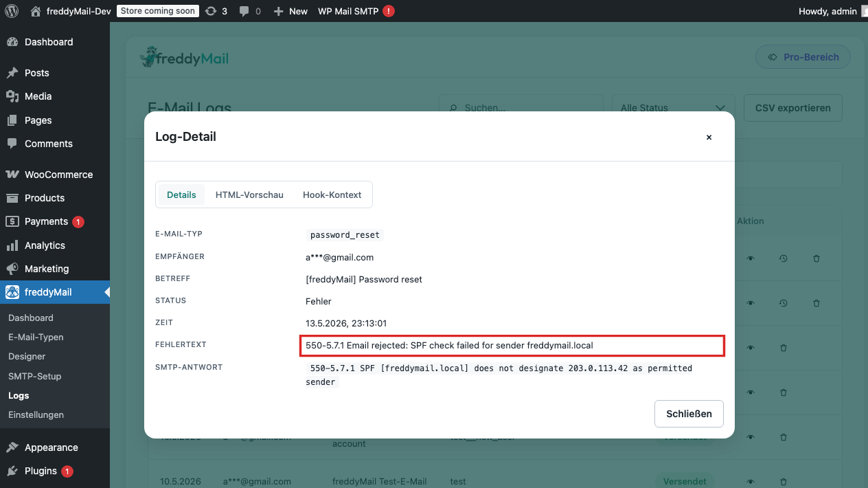
Task: Click the Log-Detail dialog title
Action: [x=185, y=137]
